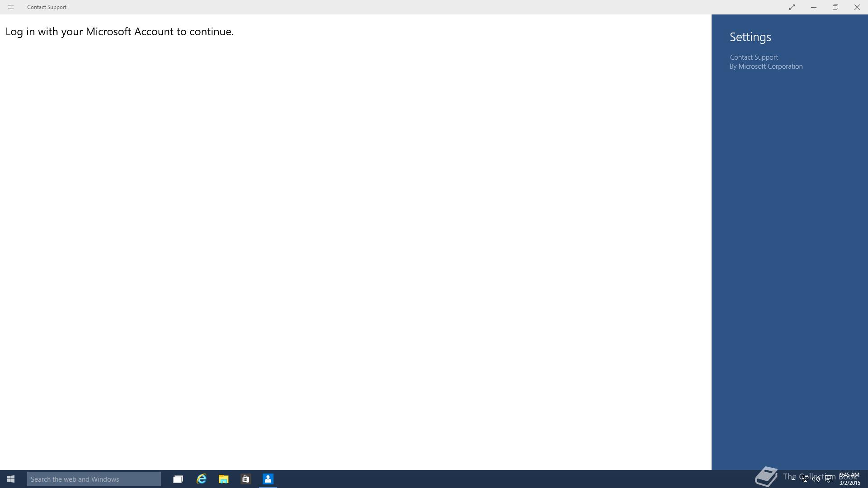Click 'Log in with your Microsoft Account' message
The width and height of the screenshot is (868, 488).
pos(119,32)
